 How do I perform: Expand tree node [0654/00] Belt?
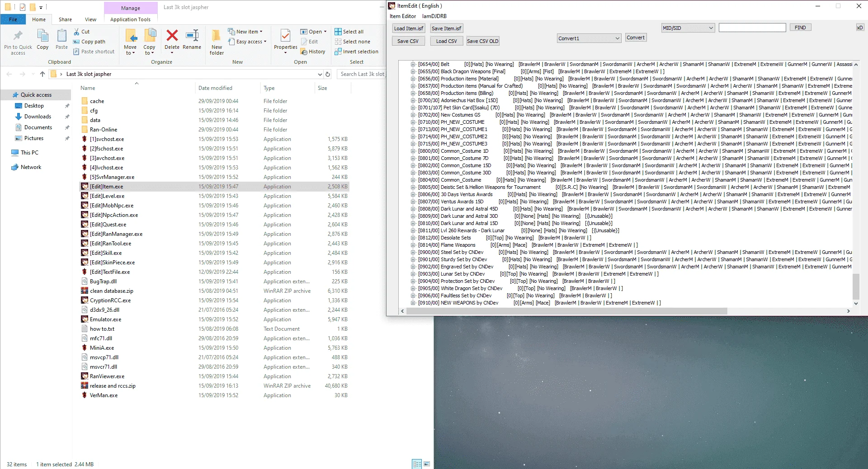413,64
